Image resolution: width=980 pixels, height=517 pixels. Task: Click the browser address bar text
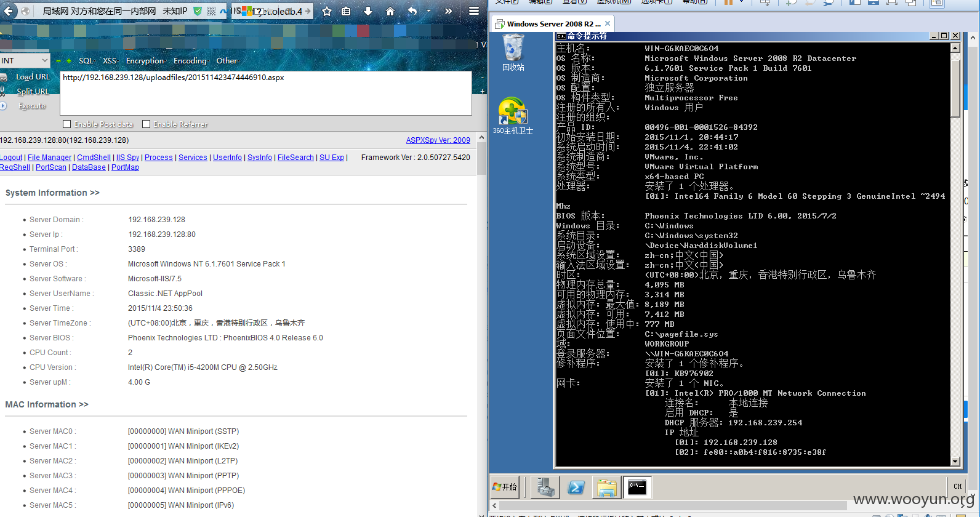pyautogui.click(x=115, y=11)
